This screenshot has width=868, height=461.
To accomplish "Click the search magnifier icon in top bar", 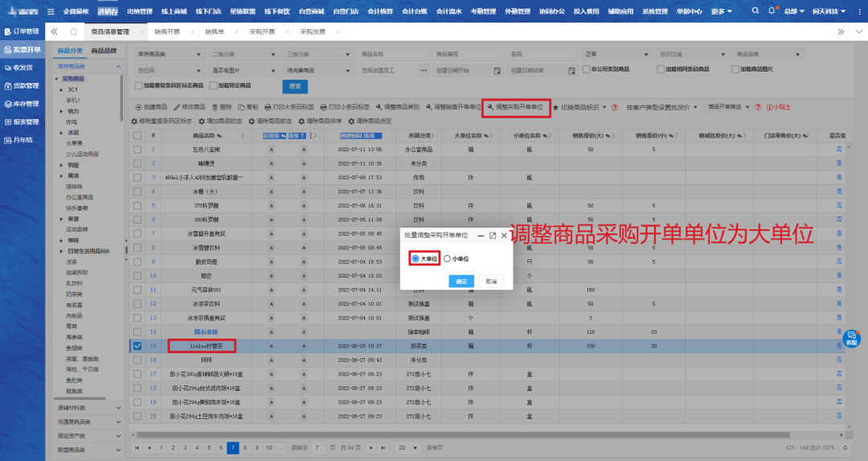I will [x=757, y=11].
